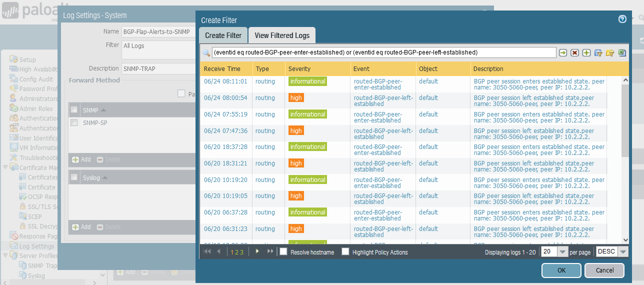Go to the next page of logs
The height and width of the screenshot is (285, 644).
tap(257, 251)
